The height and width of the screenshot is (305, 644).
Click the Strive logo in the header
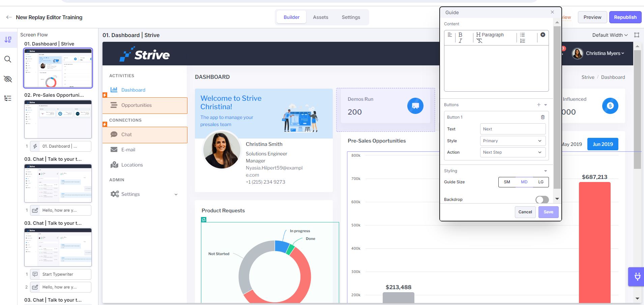coord(145,54)
